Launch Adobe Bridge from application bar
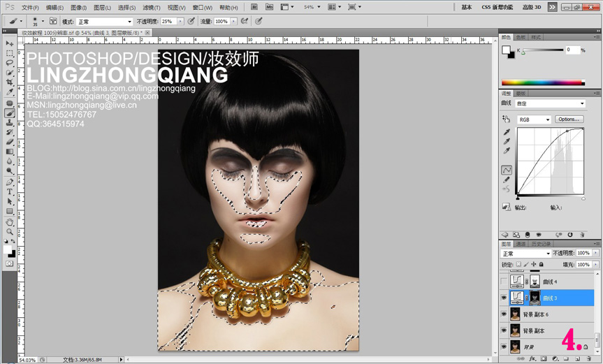 coord(254,7)
